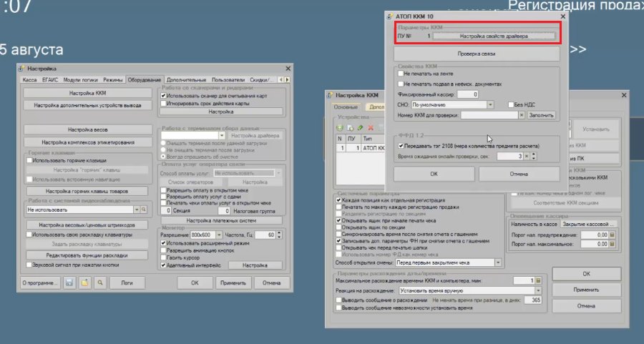Click the Номер ККМ для проверки field

(x=489, y=115)
